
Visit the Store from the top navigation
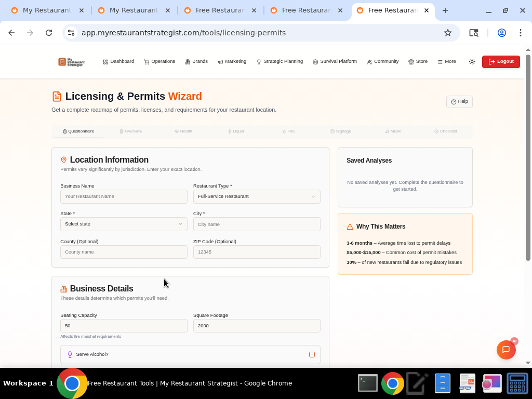418,61
